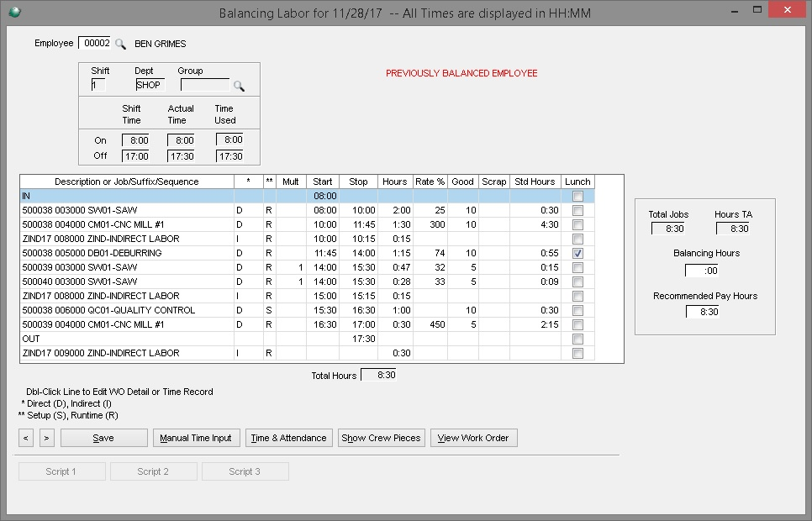Click the Script 2 button
Screen dimensions: 812x521
(153, 471)
